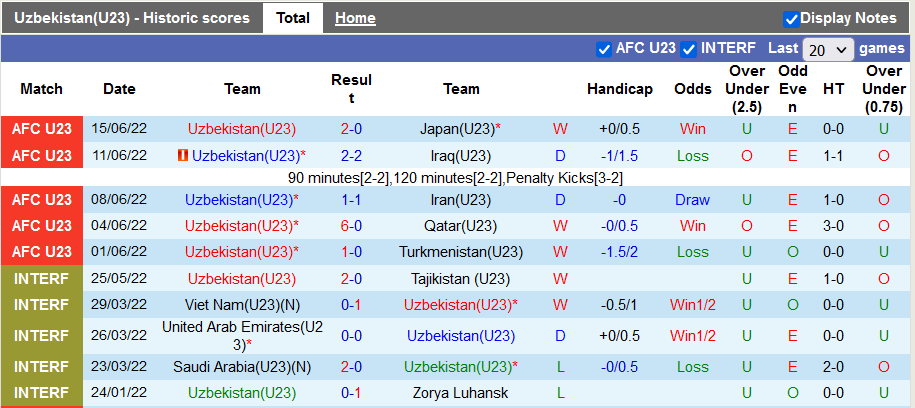
Task: Click the red card icon beside Uzbekistan(U23)
Action: 183,156
